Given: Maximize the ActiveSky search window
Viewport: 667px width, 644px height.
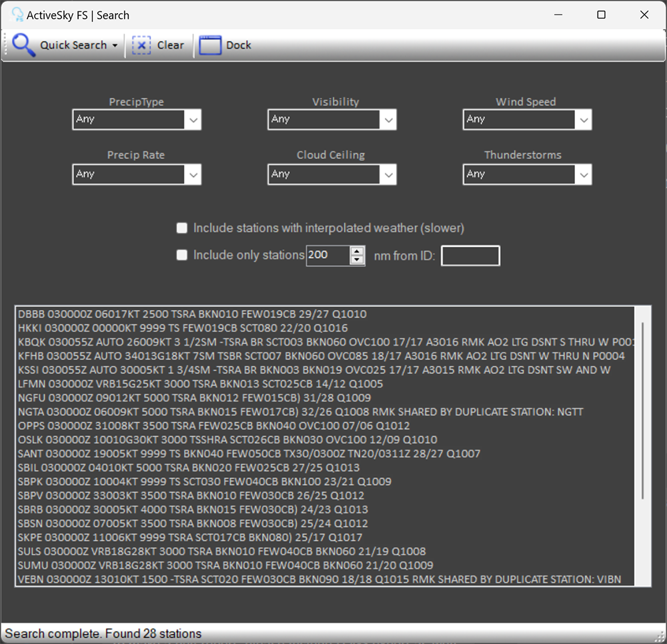Looking at the screenshot, I should coord(601,15).
